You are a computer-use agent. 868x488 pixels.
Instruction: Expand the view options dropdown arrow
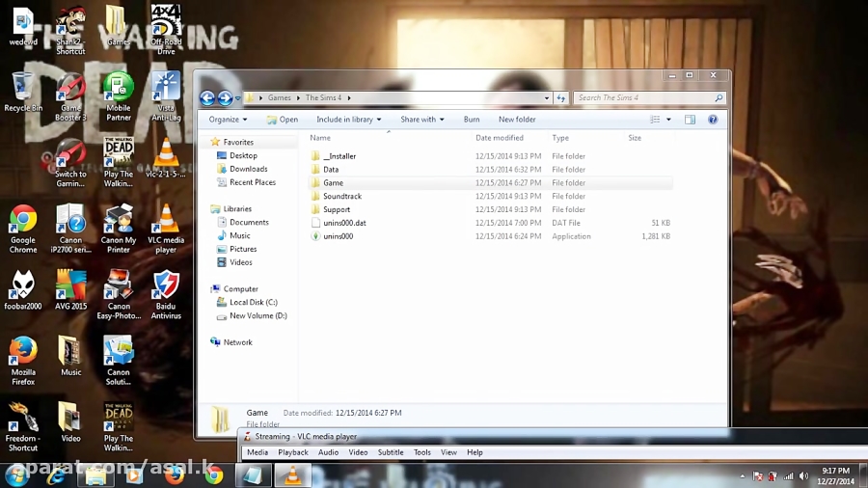click(668, 120)
